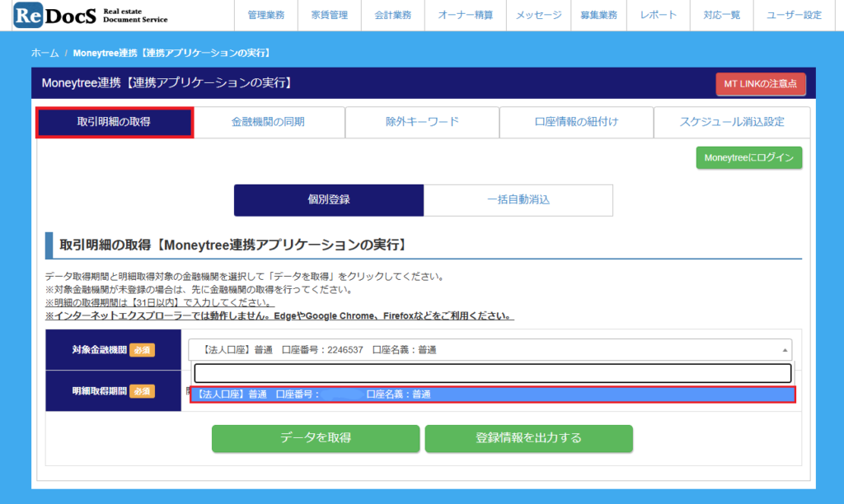
Task: Go to ホーム breadcrumb link
Action: pos(45,53)
